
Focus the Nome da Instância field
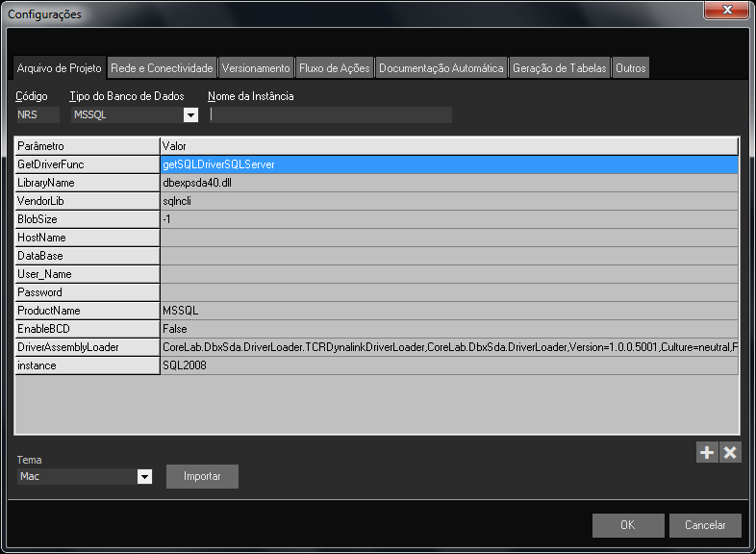[330, 115]
